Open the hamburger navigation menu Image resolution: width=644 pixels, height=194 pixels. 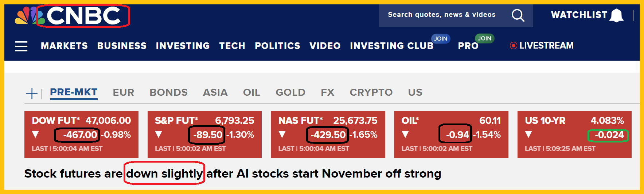(x=21, y=46)
